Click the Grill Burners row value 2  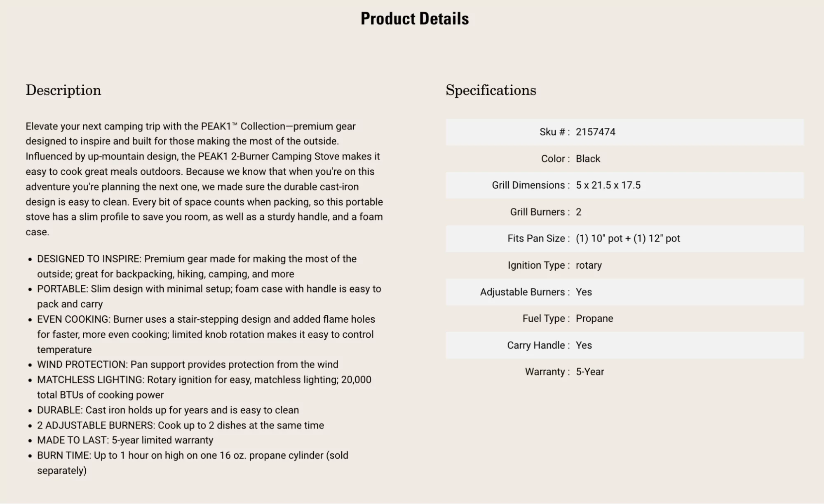(x=578, y=212)
